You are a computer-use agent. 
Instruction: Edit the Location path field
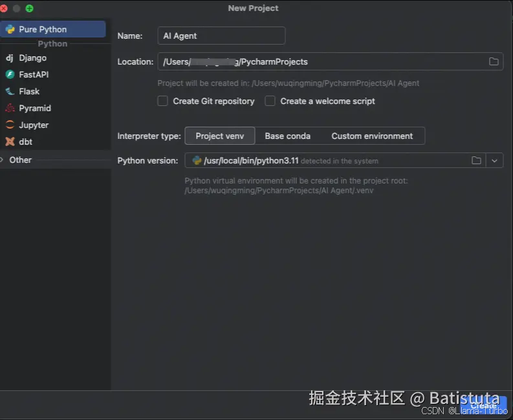point(330,61)
